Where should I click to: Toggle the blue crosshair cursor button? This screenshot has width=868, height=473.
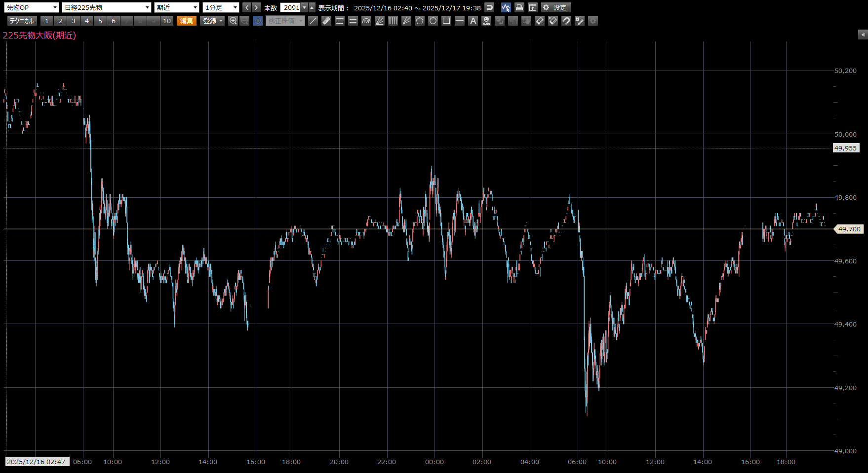click(258, 21)
